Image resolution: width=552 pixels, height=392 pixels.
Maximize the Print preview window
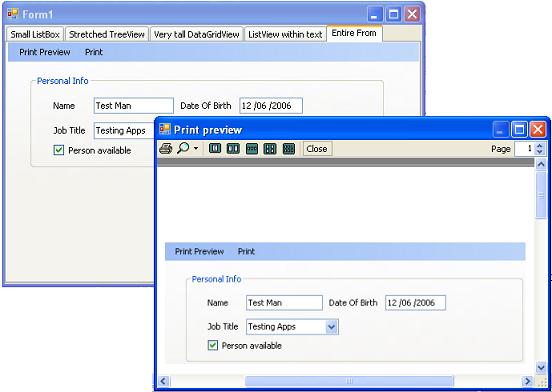pyautogui.click(x=519, y=130)
